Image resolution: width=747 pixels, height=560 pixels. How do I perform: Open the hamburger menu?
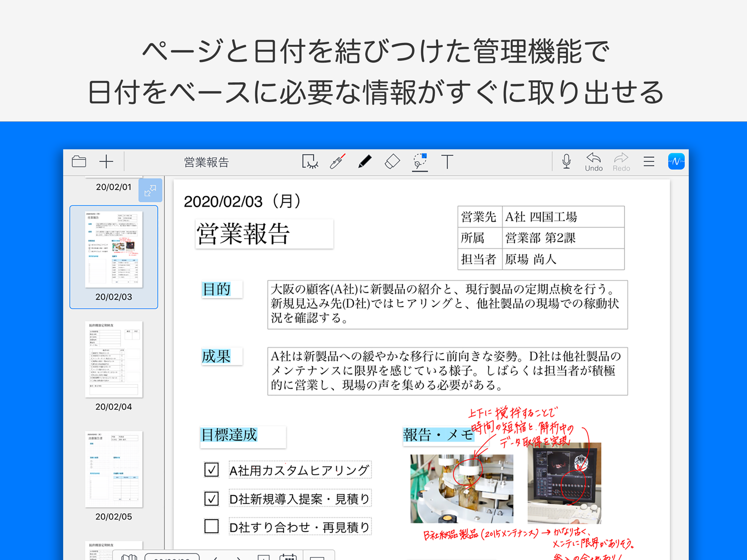[x=649, y=161]
